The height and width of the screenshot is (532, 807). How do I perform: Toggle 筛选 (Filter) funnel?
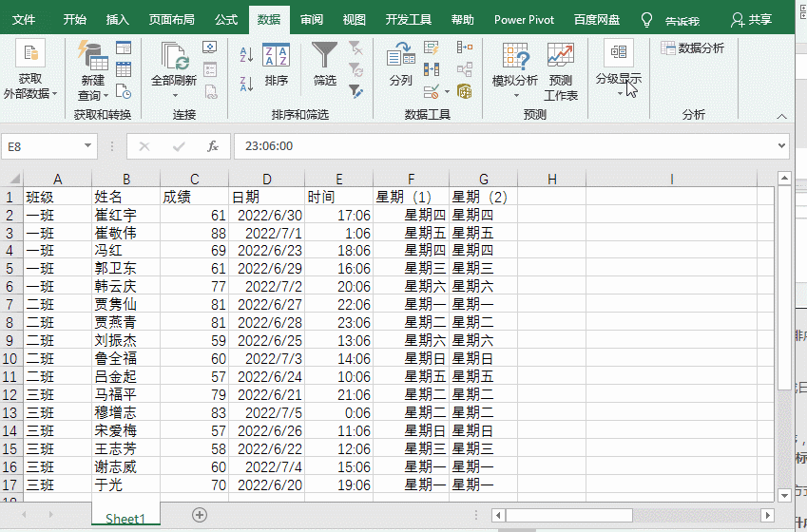point(325,65)
